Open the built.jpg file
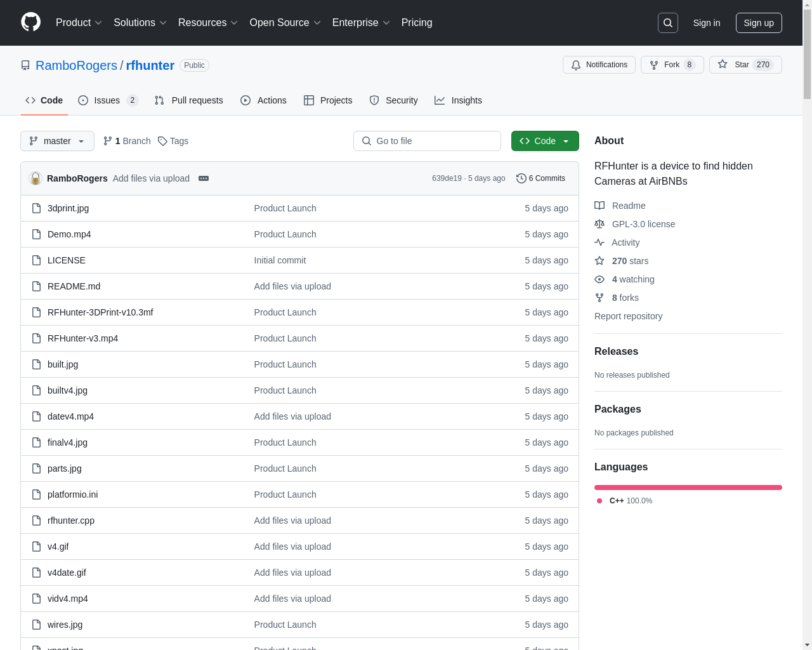 [x=63, y=364]
